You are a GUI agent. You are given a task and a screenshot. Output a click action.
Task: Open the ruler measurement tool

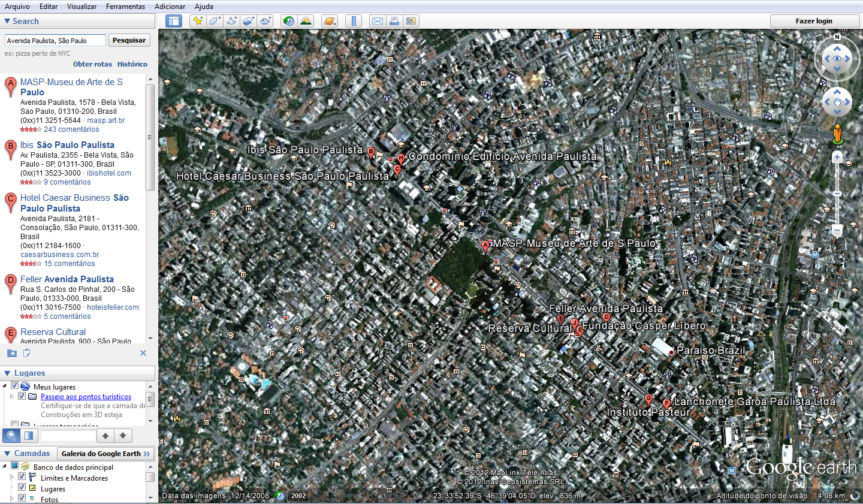pos(354,21)
